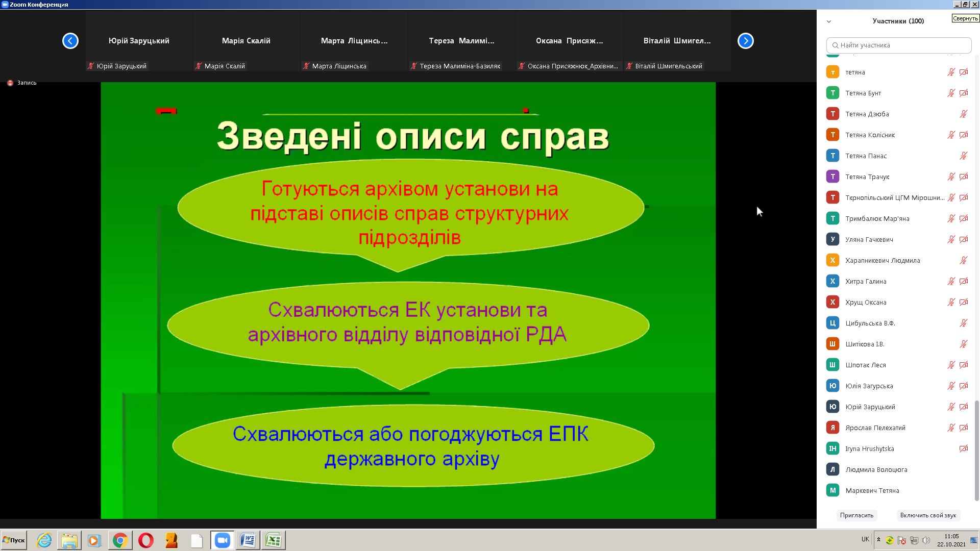Open Google Chrome from taskbar
This screenshot has width=980, height=551.
pos(120,540)
